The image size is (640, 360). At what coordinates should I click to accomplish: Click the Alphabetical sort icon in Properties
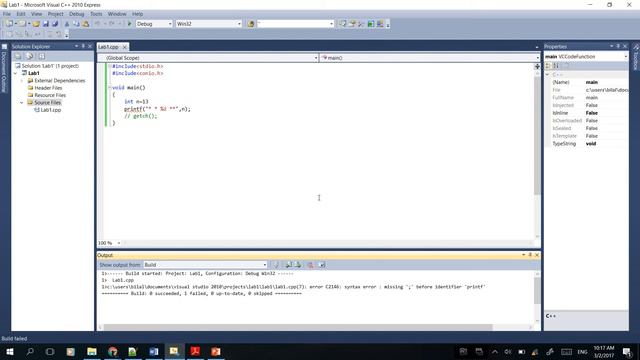click(556, 66)
